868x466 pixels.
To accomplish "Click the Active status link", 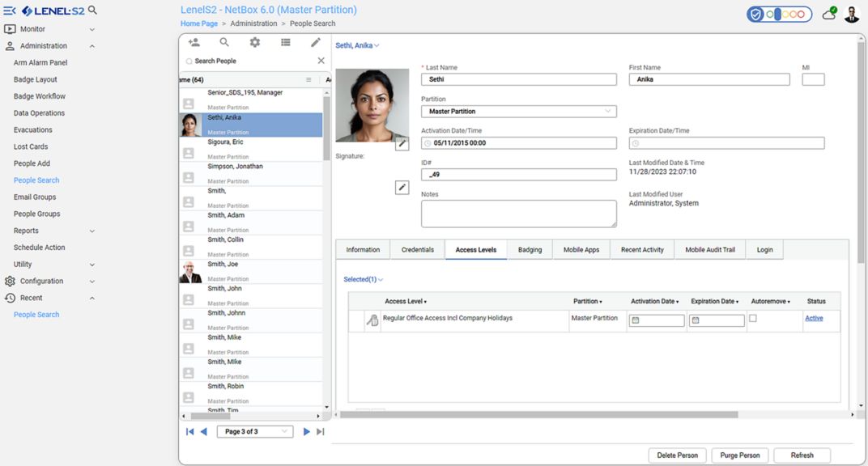I will [x=814, y=319].
